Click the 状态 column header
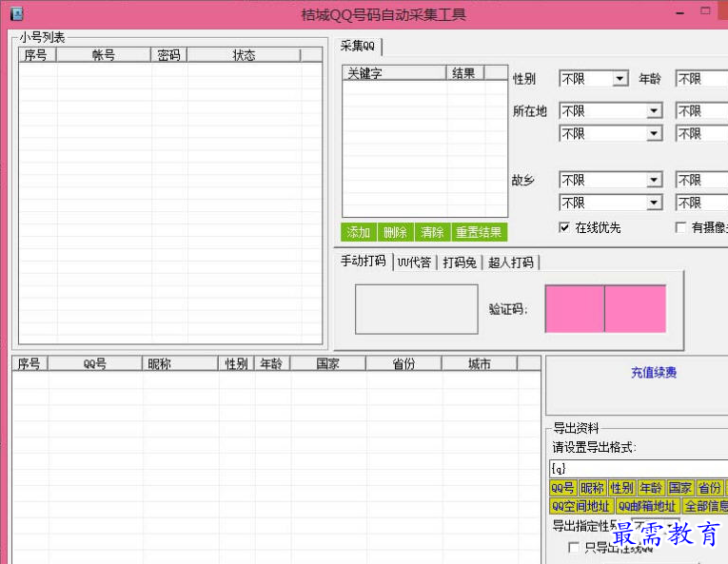Screen dimensions: 728x564 pyautogui.click(x=244, y=55)
